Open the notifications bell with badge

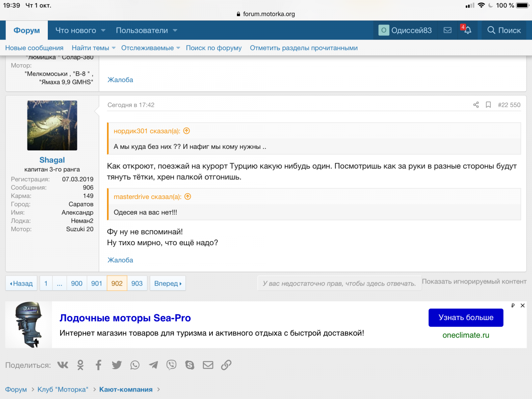[x=467, y=30]
